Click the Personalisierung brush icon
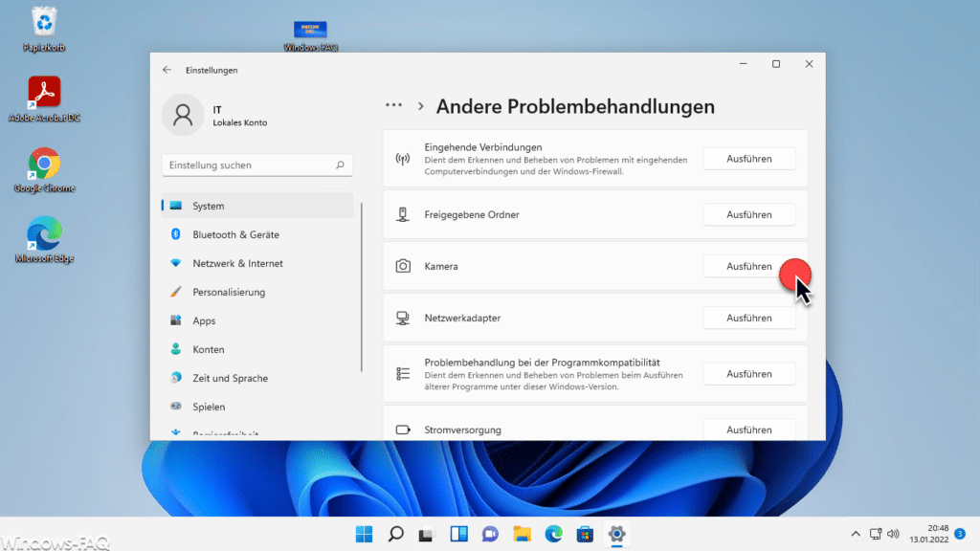 tap(176, 292)
